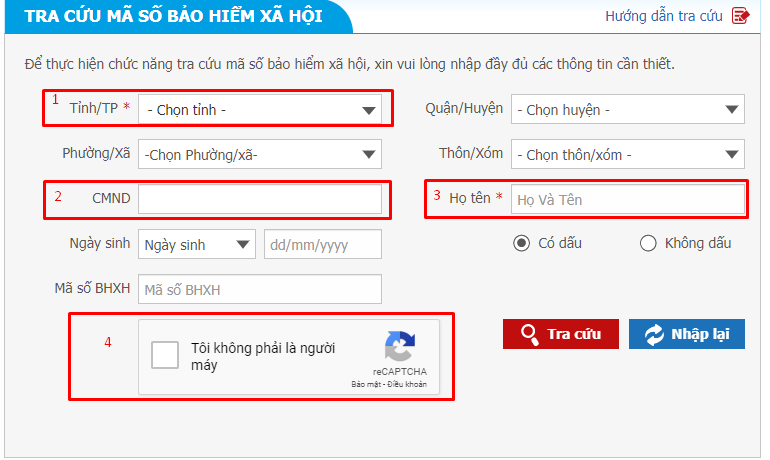Open the reCAPTCHA Bảo mật privacy link
This screenshot has height=460, width=770.
click(366, 384)
